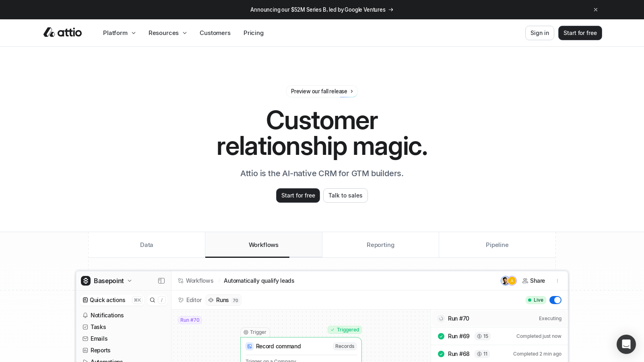Click the search magnifier in sidebar
This screenshot has width=644, height=362.
[x=153, y=300]
